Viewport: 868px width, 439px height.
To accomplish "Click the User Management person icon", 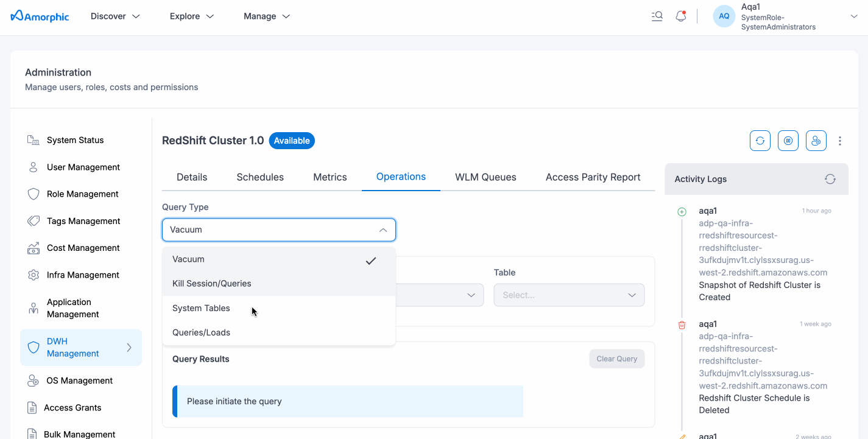I will click(x=34, y=167).
